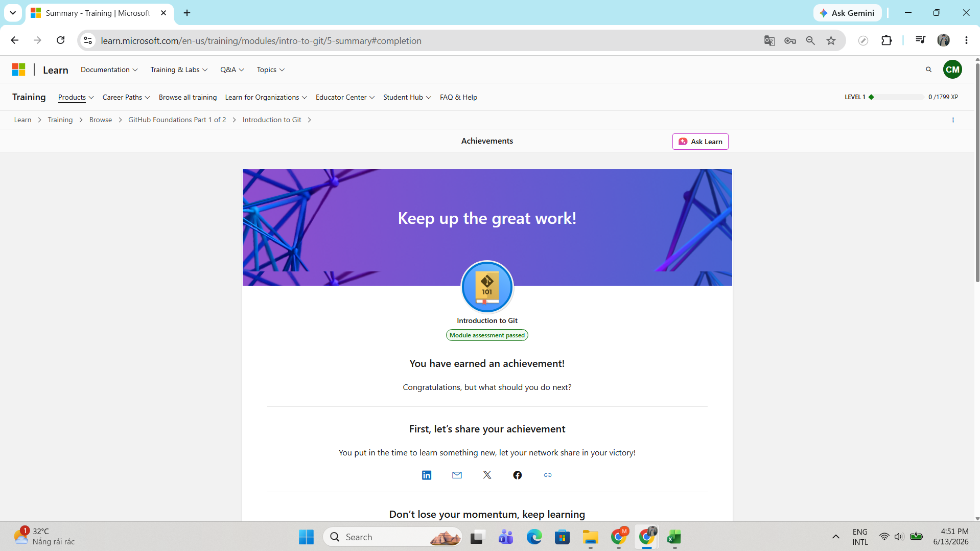Open the Microsoft Learn search icon
The width and height of the screenshot is (980, 551).
click(x=928, y=70)
